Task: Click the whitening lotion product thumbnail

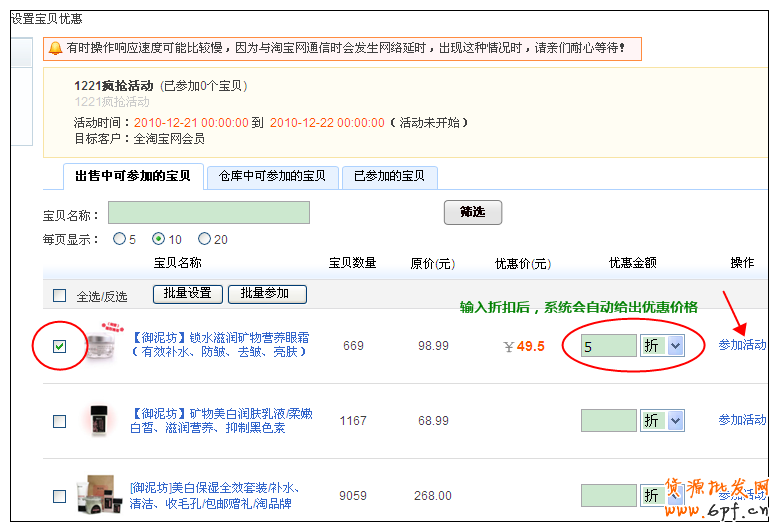Action: [97, 420]
